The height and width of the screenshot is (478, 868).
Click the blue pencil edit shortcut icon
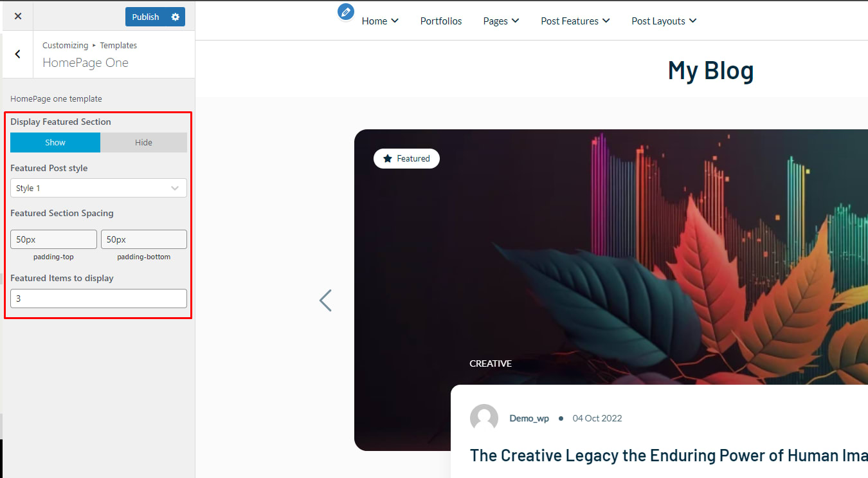pyautogui.click(x=346, y=12)
